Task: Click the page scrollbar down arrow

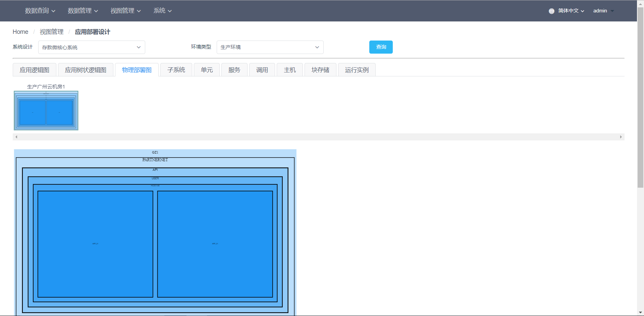Action: pos(640,312)
